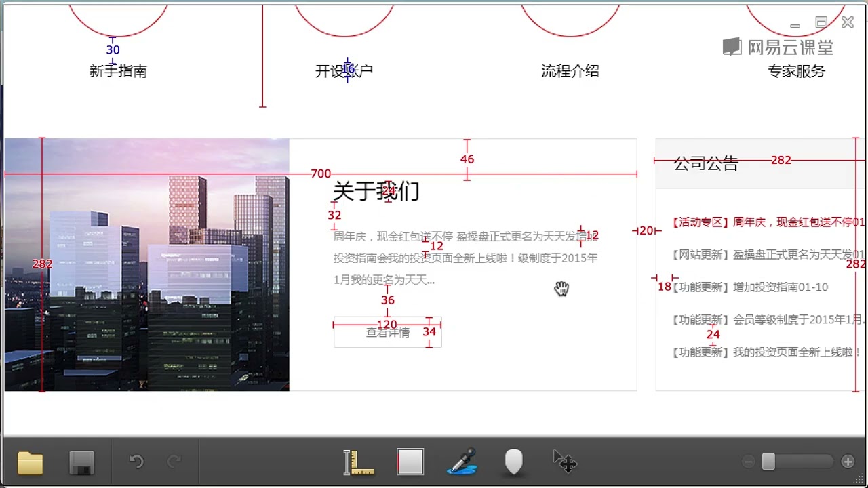Viewport: 868px width, 488px height.
Task: Click the city skyline image
Action: 147,265
